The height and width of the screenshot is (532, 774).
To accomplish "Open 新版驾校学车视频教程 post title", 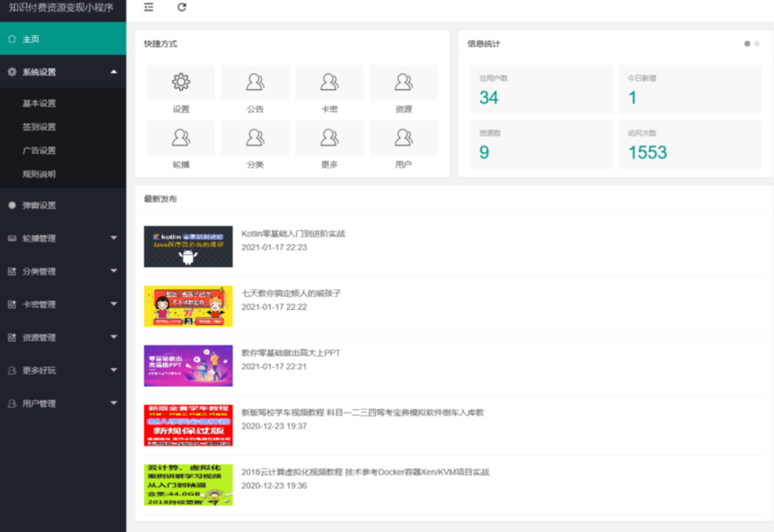I will click(x=363, y=413).
